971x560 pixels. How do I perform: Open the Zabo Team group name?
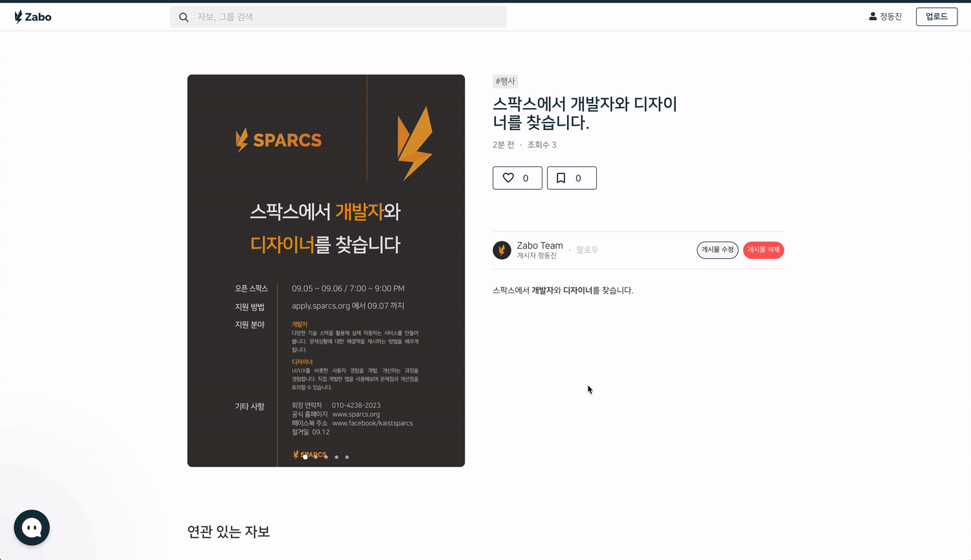coord(540,245)
